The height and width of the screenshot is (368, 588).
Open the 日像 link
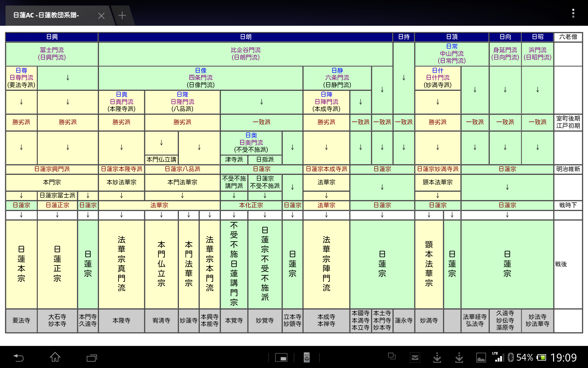pyautogui.click(x=201, y=71)
